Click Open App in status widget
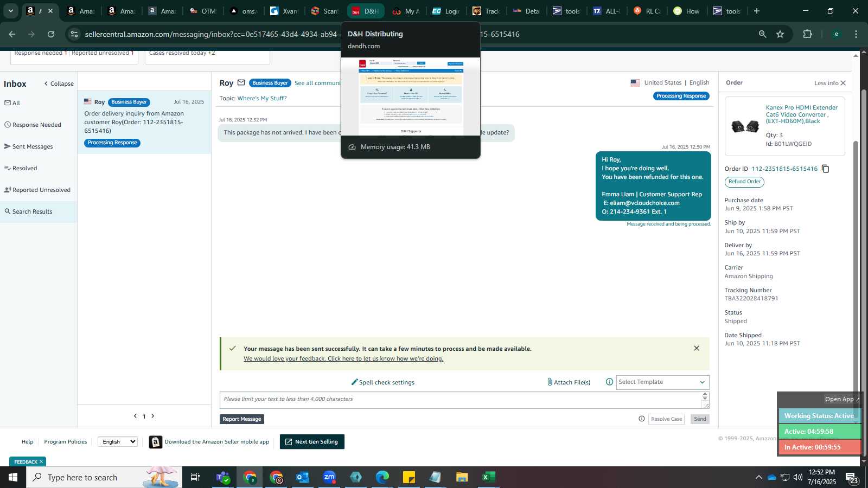 842,399
